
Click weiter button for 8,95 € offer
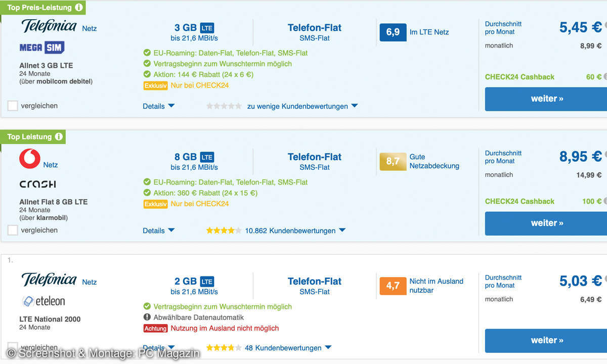pos(546,223)
